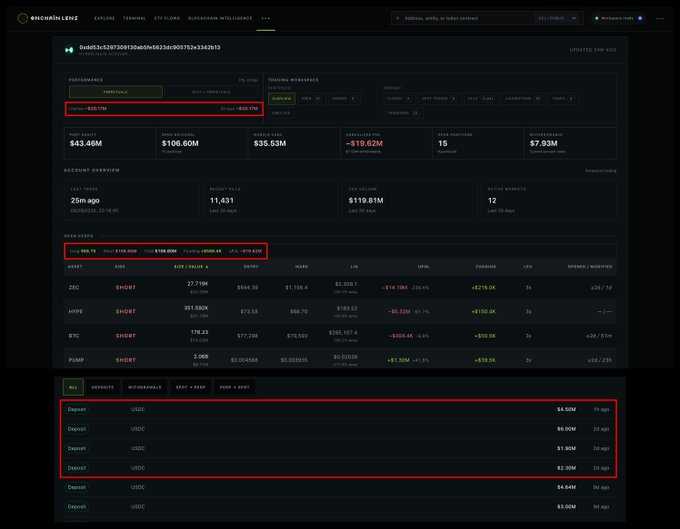
Task: Open the Explore menu item
Action: [x=105, y=18]
